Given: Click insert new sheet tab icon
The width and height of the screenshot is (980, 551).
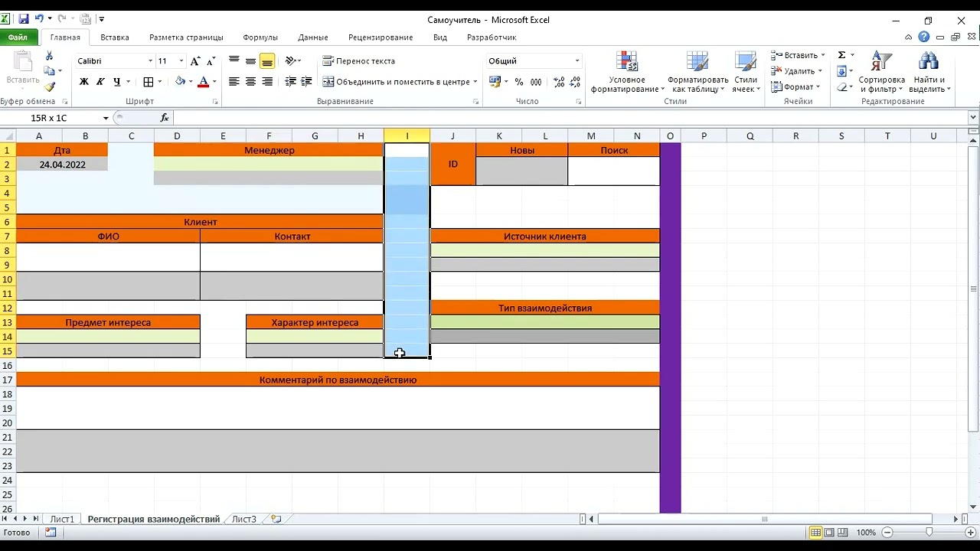Looking at the screenshot, I should tap(276, 519).
